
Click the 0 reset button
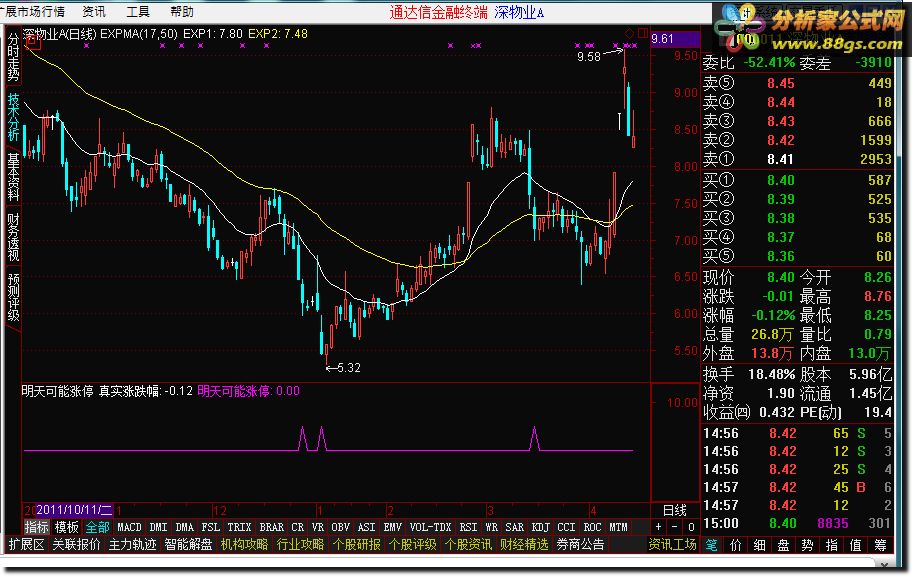pyautogui.click(x=691, y=527)
